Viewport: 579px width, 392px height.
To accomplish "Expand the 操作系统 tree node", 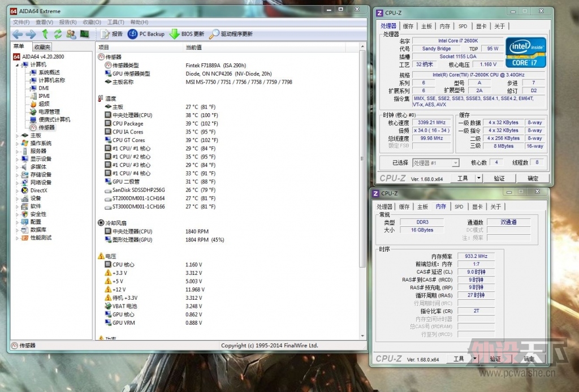I will (x=17, y=143).
